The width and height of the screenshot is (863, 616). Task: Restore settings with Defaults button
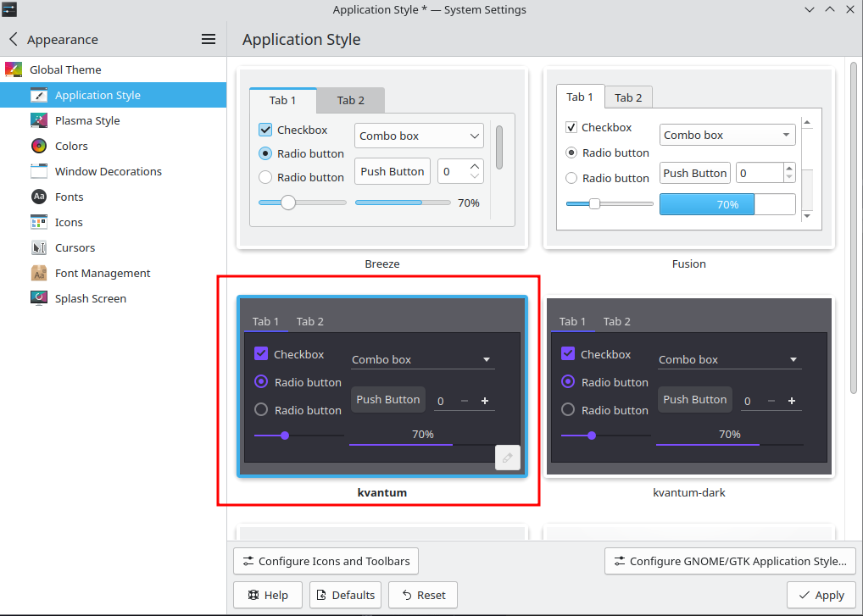click(x=346, y=595)
